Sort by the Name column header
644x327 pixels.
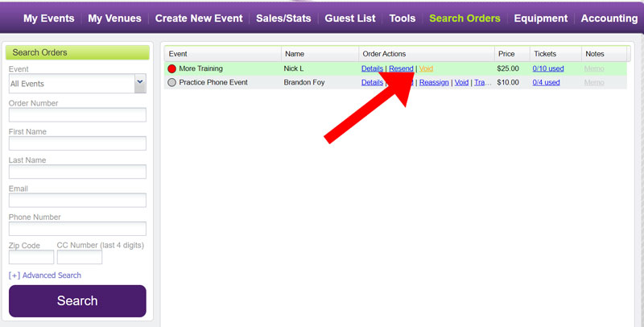(x=320, y=54)
